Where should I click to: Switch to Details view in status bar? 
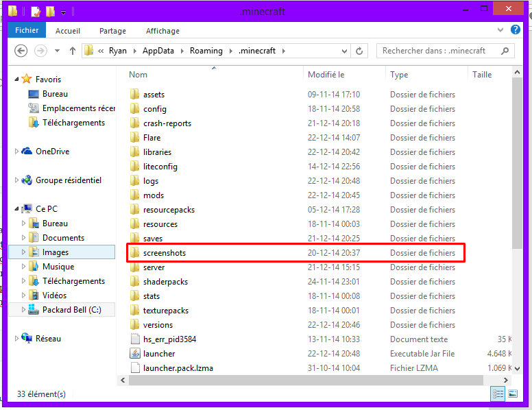tap(498, 394)
